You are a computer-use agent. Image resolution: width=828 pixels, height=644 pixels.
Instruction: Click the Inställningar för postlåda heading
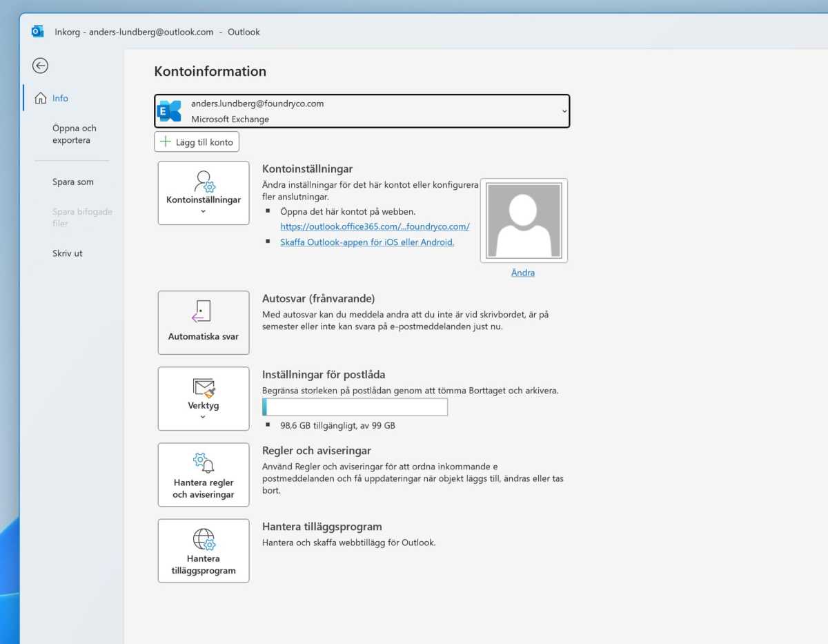pyautogui.click(x=324, y=375)
